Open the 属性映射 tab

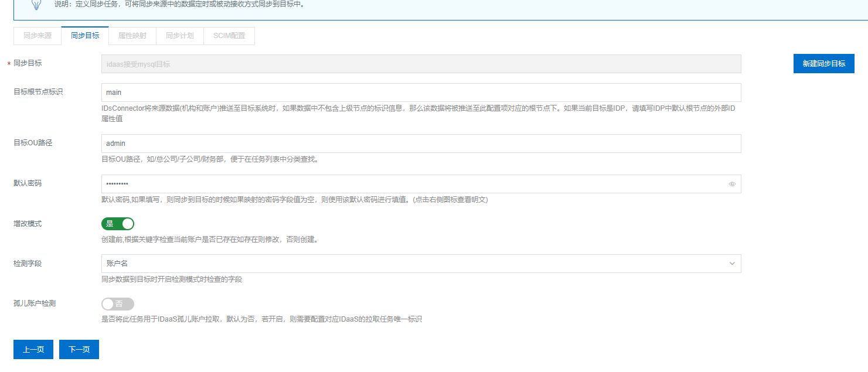point(132,36)
